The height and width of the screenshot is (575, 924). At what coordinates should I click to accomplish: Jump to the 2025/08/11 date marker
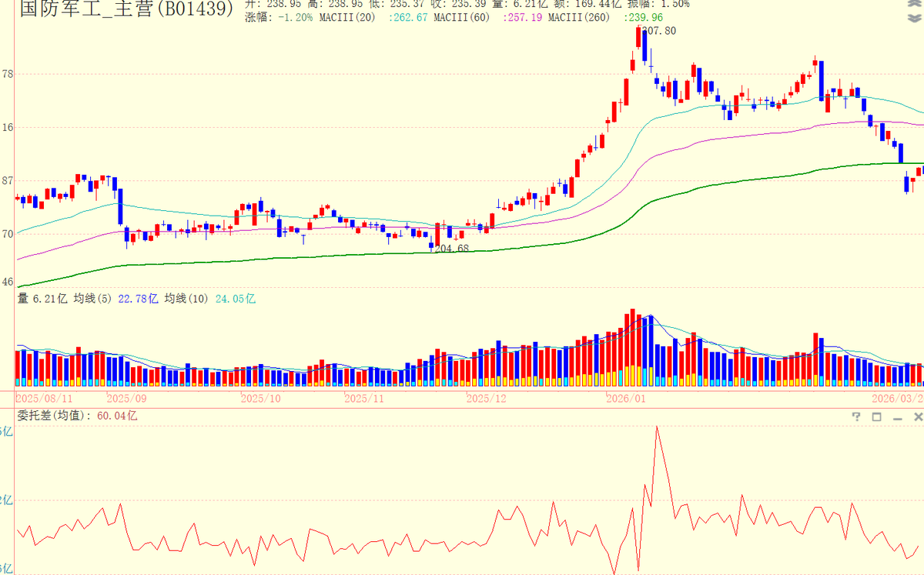click(45, 398)
